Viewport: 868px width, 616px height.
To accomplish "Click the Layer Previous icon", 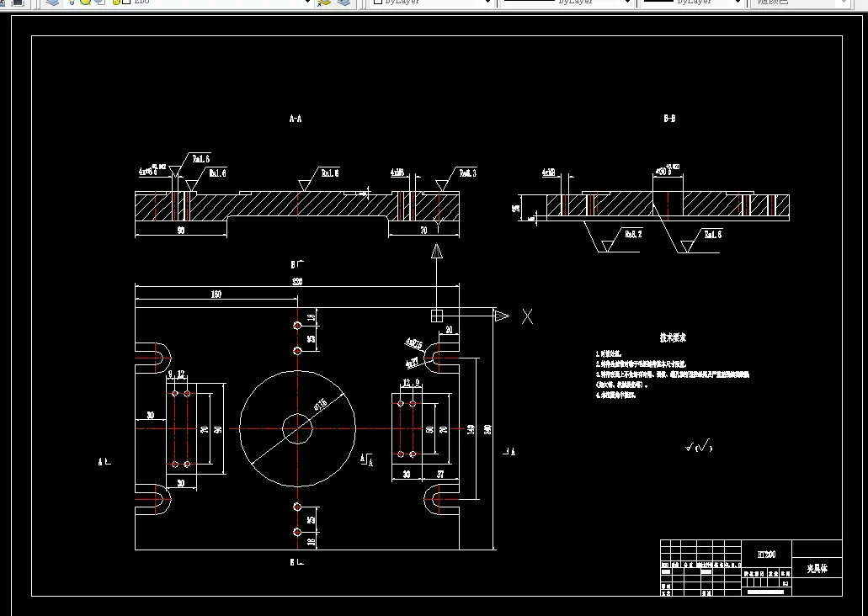I will pos(343,3).
